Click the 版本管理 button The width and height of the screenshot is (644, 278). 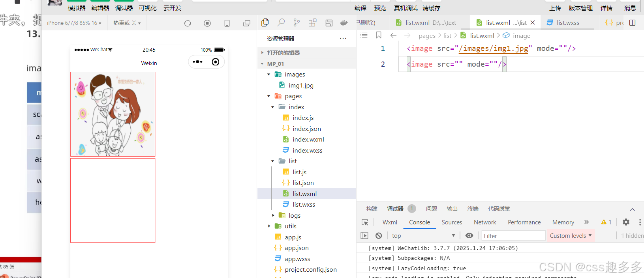(x=581, y=8)
